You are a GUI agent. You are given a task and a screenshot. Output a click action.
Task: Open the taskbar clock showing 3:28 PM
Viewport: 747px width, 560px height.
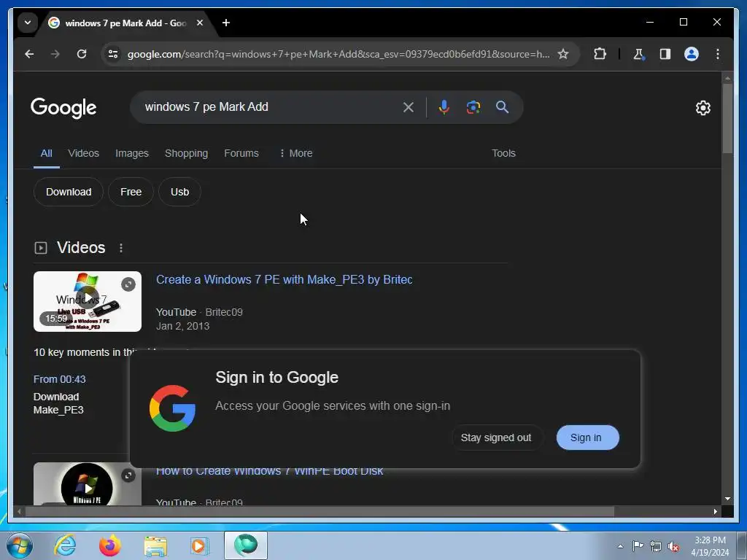point(710,546)
